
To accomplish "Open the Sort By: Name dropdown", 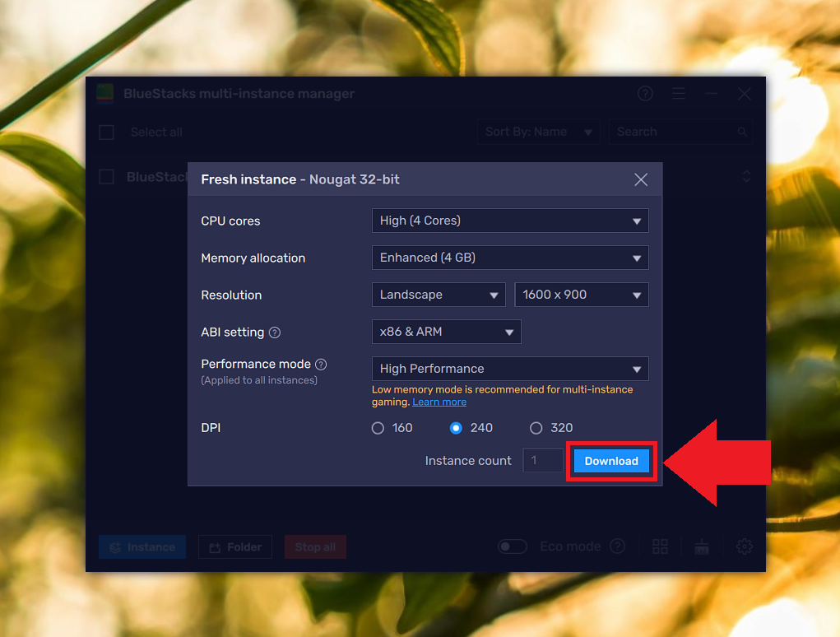I will tap(538, 132).
